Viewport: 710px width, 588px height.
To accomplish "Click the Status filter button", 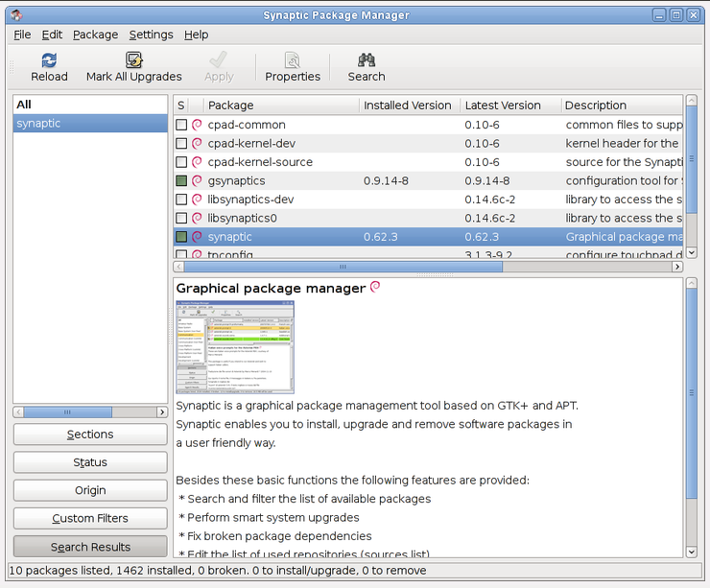I will (x=90, y=462).
